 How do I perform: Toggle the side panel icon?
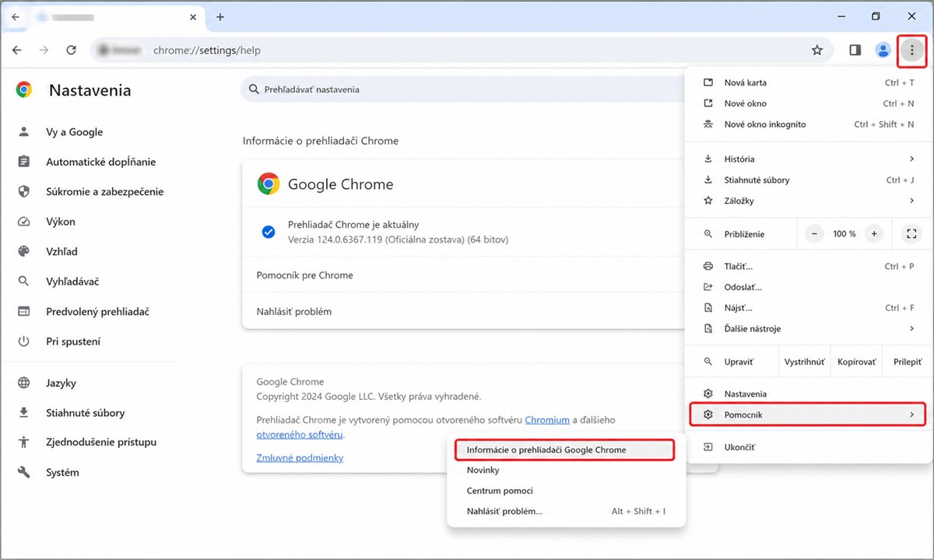click(x=855, y=51)
